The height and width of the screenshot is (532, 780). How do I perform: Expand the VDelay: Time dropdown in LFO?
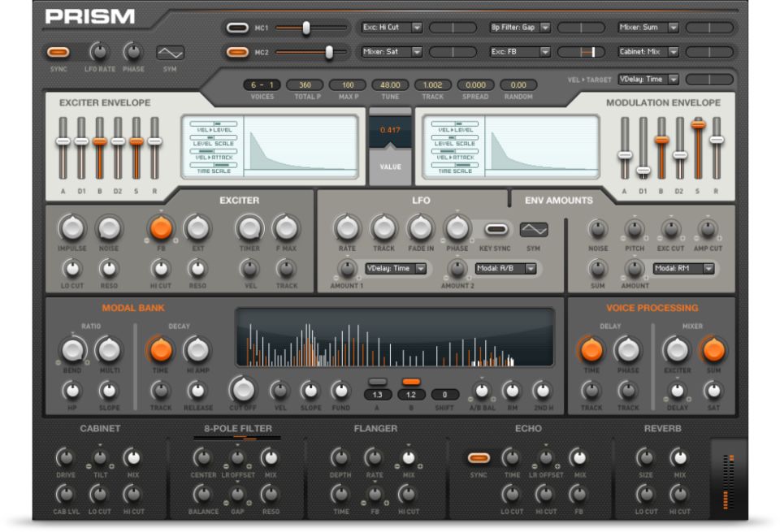coord(397,268)
